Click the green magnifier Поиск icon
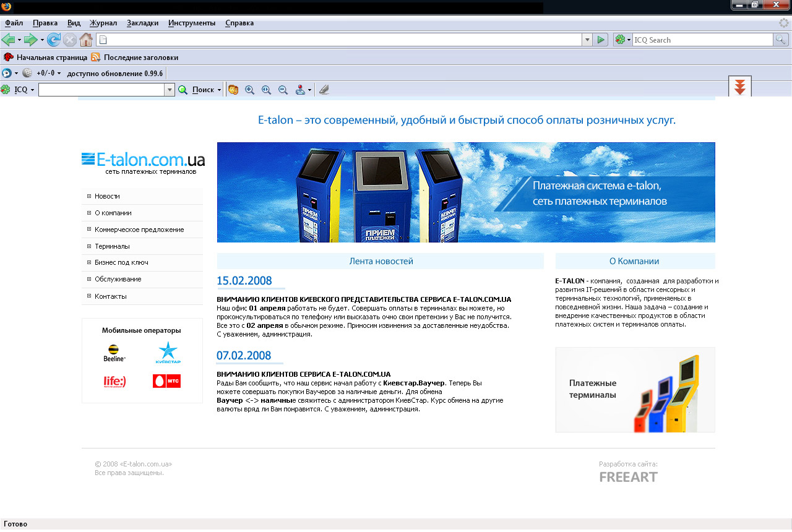This screenshot has width=792, height=532. (183, 90)
